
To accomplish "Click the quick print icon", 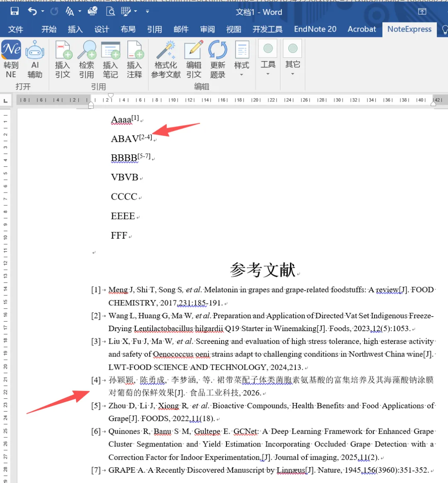I will [93, 11].
